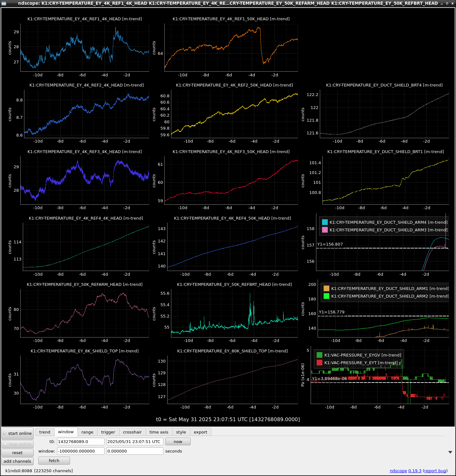Click the Y1=156.779 cursor label
Viewport: 456px width, 476px height.
pyautogui.click(x=332, y=312)
